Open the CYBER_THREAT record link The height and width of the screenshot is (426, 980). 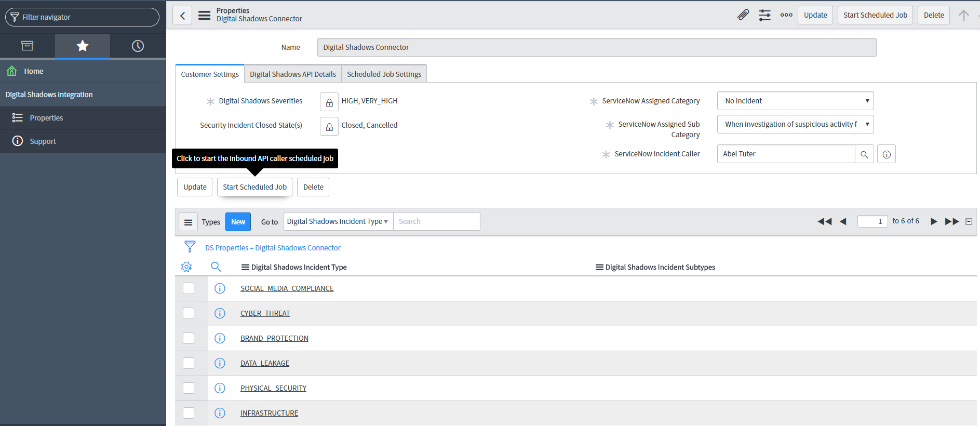coord(265,313)
